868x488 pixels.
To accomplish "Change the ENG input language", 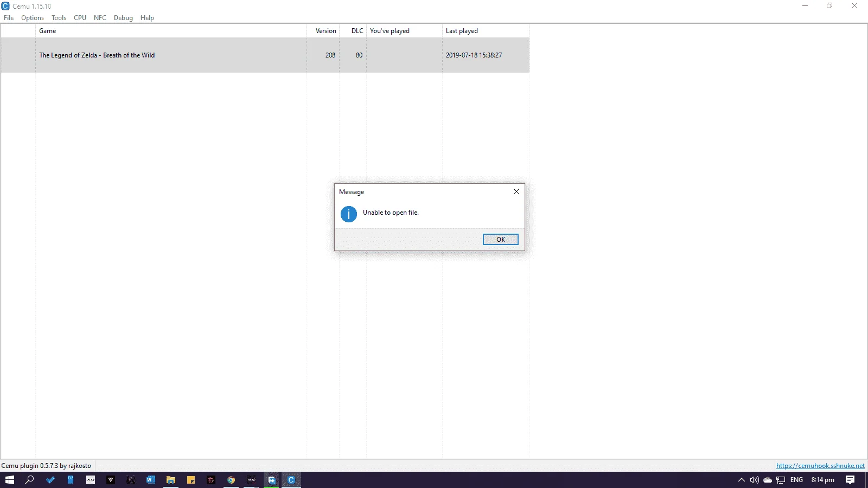I will point(796,480).
